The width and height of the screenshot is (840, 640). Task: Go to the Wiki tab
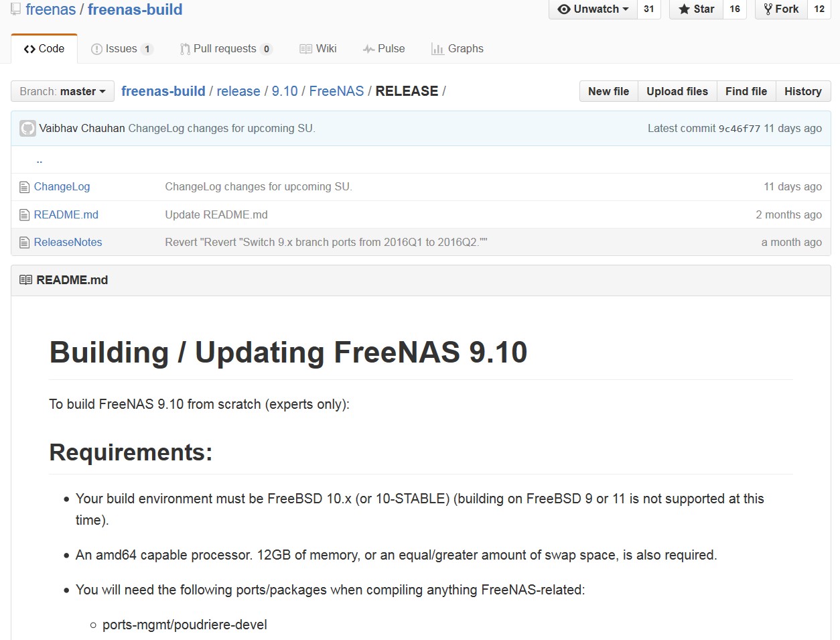[x=318, y=49]
